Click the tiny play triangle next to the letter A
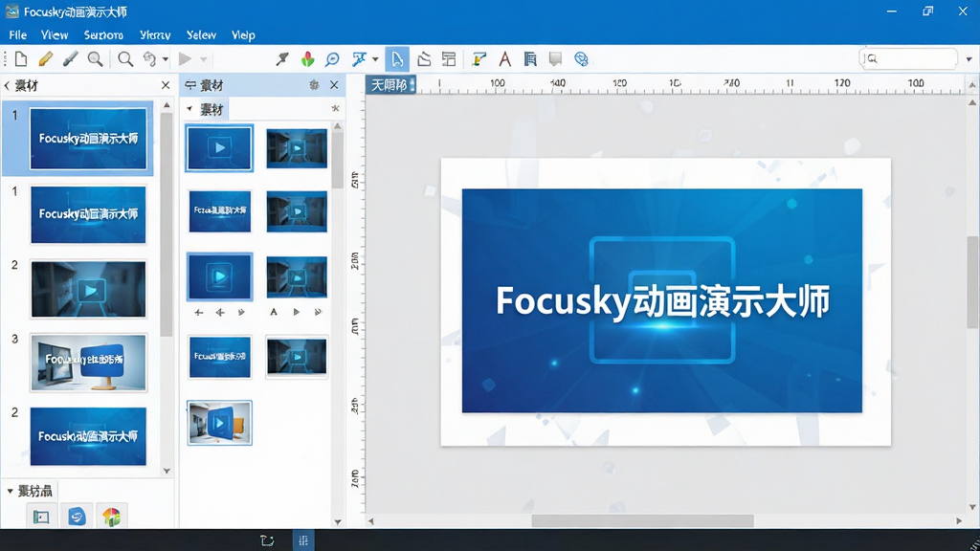 point(297,312)
